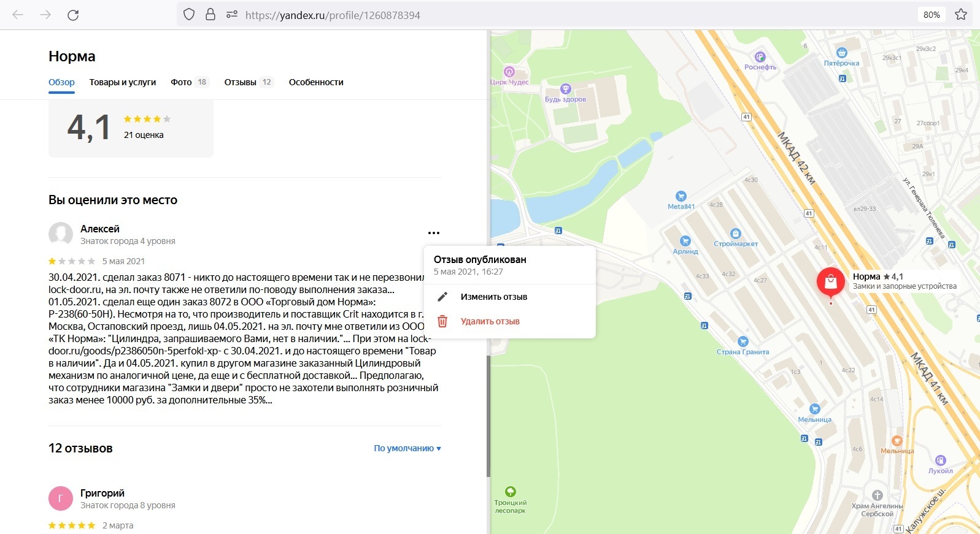Reset the 80% zoom level indicator
This screenshot has height=534, width=980.
[x=932, y=15]
